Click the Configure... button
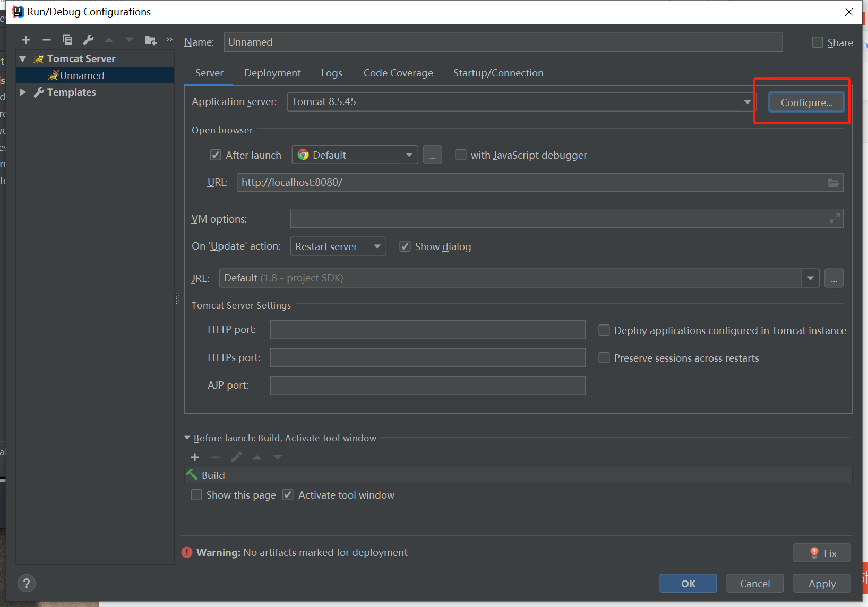This screenshot has width=868, height=607. tap(806, 102)
